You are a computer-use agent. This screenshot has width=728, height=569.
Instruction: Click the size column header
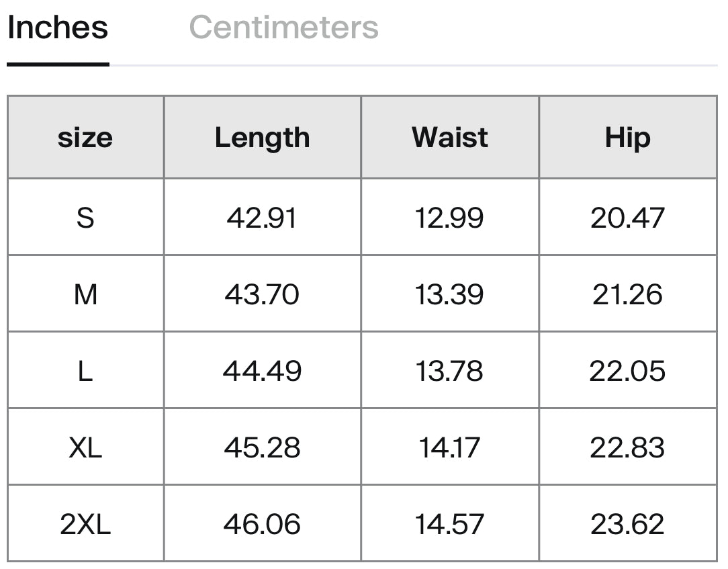point(86,138)
